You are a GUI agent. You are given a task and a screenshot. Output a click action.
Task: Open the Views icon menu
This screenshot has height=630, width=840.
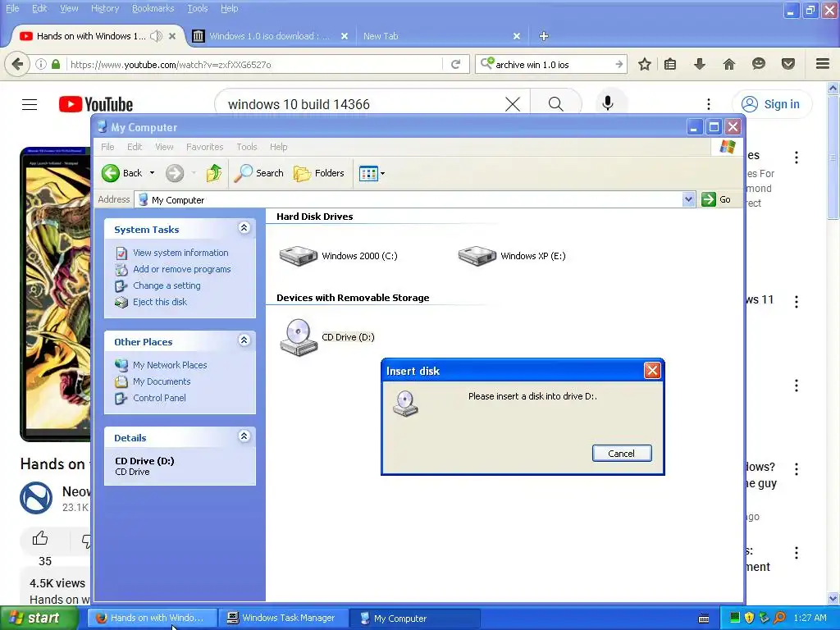pos(372,173)
